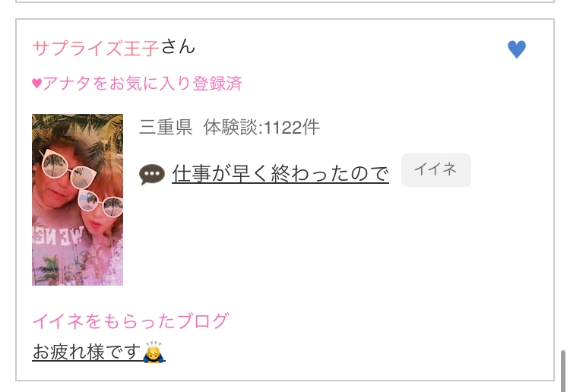
Task: Click the アナタをお気に入り登録済 status text
Action: click(142, 84)
